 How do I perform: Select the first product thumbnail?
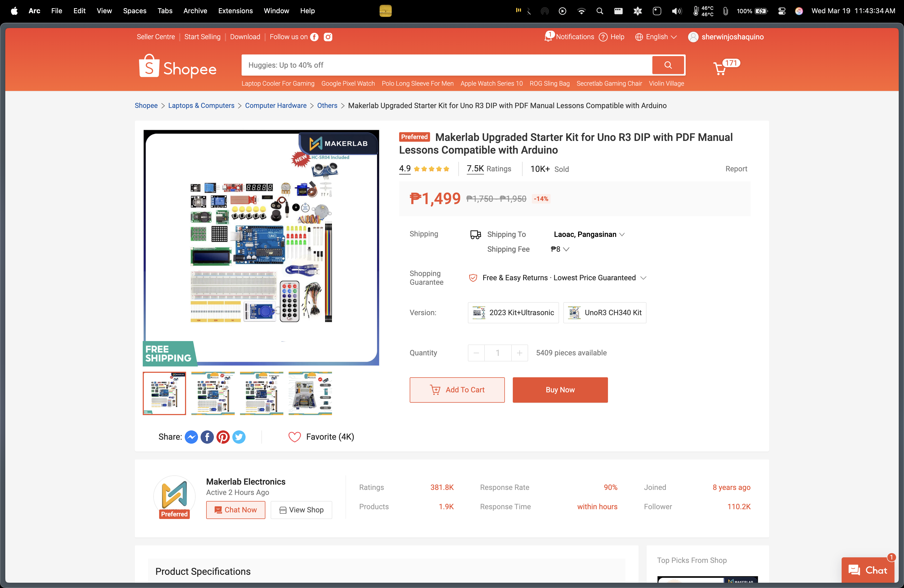[x=164, y=393]
